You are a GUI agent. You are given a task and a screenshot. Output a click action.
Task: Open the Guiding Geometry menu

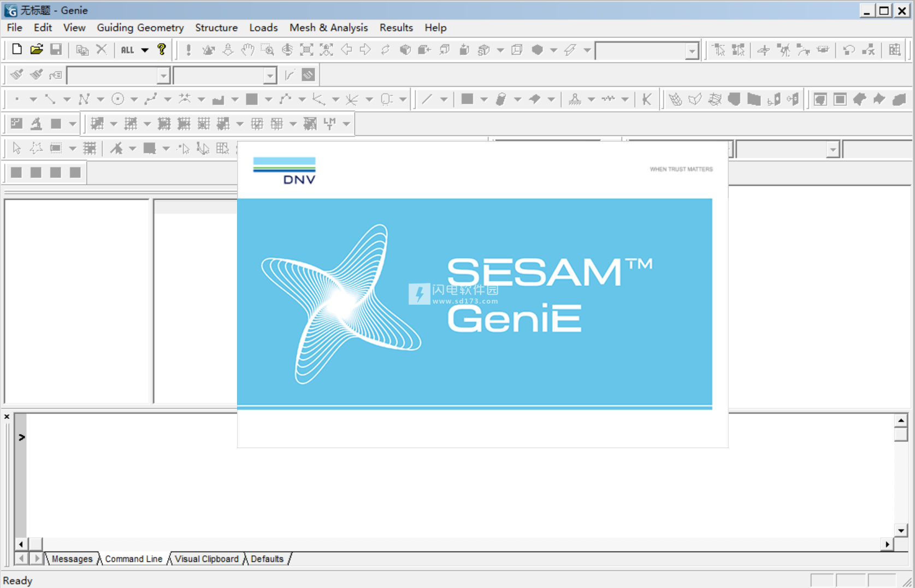140,27
